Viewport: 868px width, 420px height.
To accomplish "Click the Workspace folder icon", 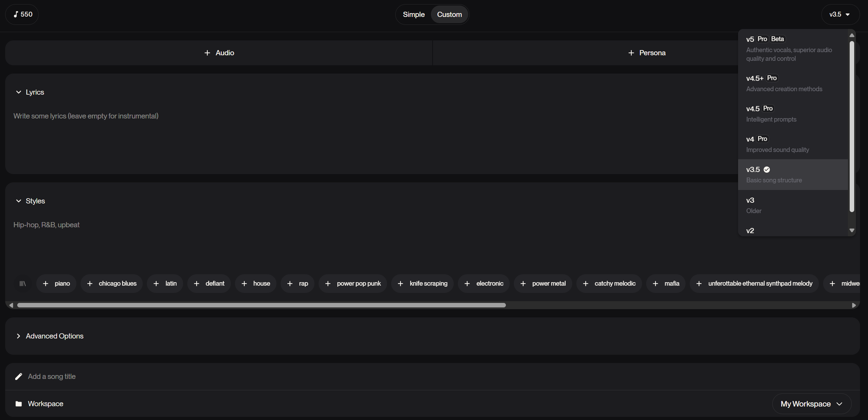I will coord(19,404).
